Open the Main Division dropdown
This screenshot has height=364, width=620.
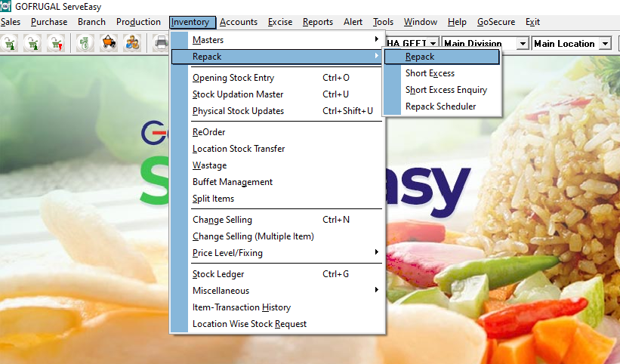click(x=523, y=44)
